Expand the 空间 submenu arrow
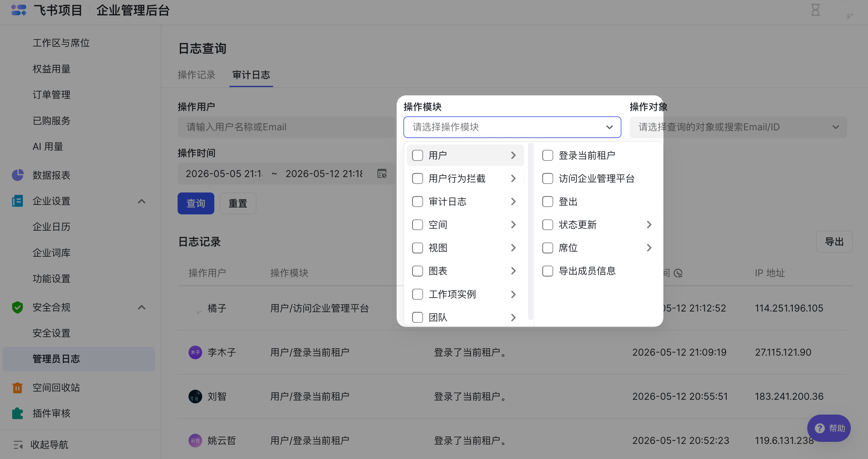Screen dimensions: 868x459 [513, 224]
